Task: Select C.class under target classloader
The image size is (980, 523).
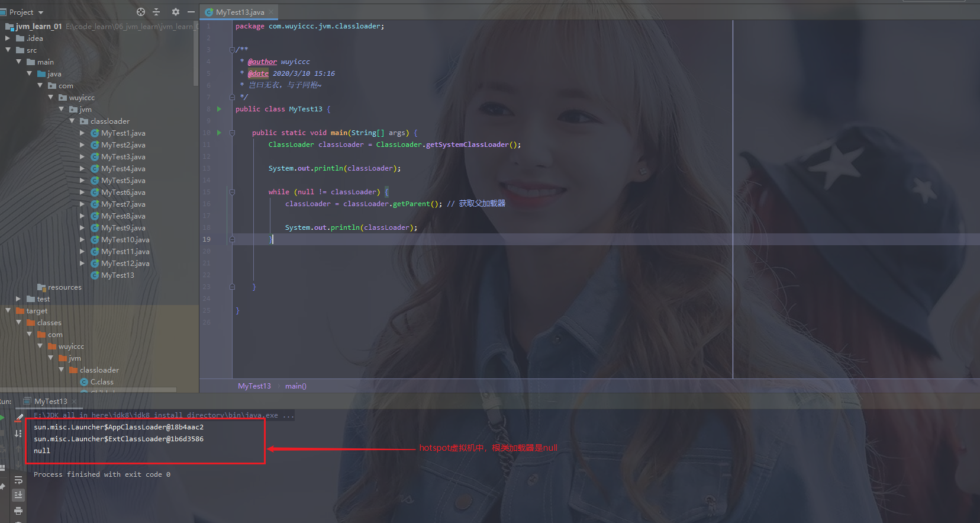Action: tap(102, 381)
